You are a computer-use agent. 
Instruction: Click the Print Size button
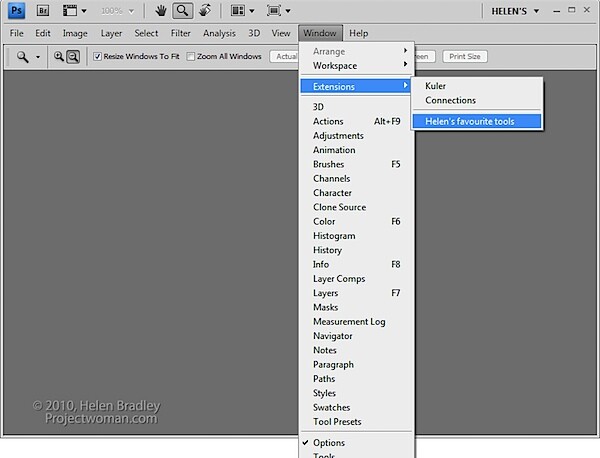(465, 57)
